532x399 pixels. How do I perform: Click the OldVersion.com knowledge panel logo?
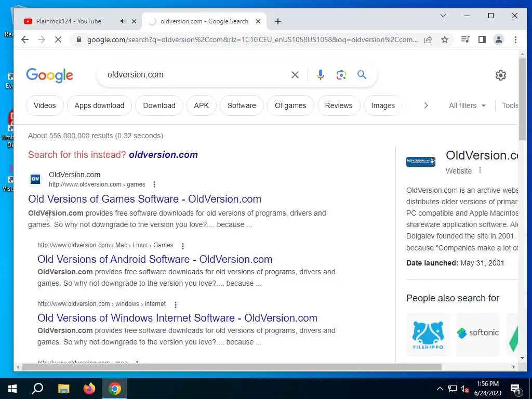coord(421,162)
